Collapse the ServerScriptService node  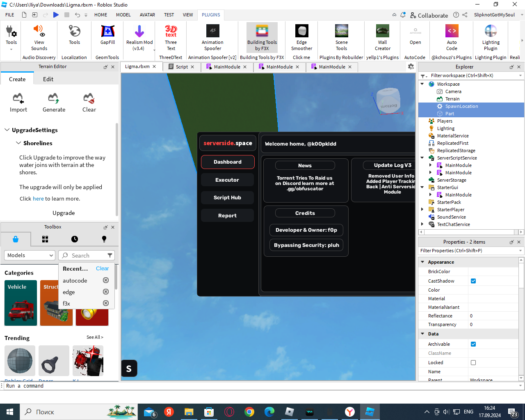[422, 158]
